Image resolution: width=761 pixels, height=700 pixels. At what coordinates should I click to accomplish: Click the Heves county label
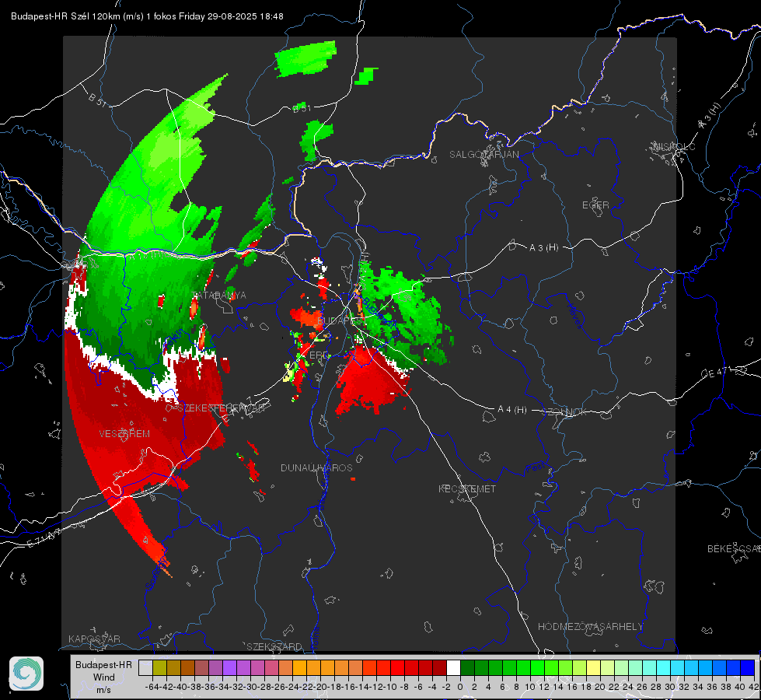pos(574,317)
